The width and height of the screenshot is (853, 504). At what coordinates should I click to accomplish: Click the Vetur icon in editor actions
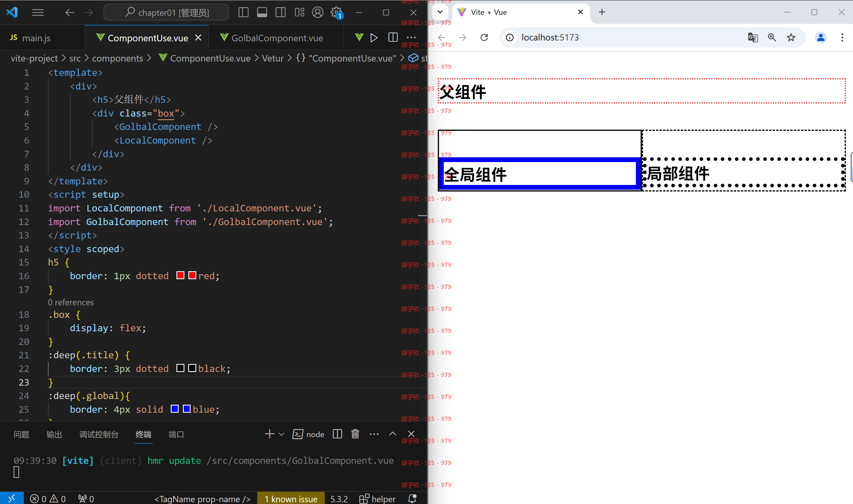(x=359, y=37)
